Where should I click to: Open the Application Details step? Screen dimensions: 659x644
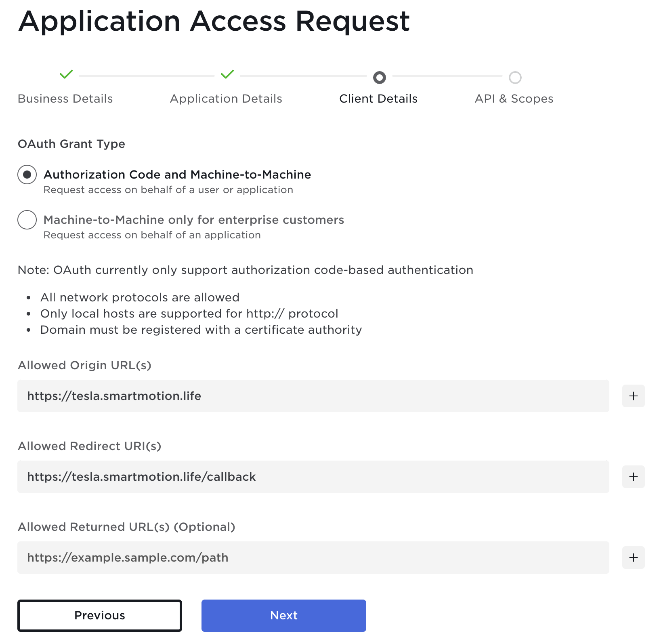point(226,98)
